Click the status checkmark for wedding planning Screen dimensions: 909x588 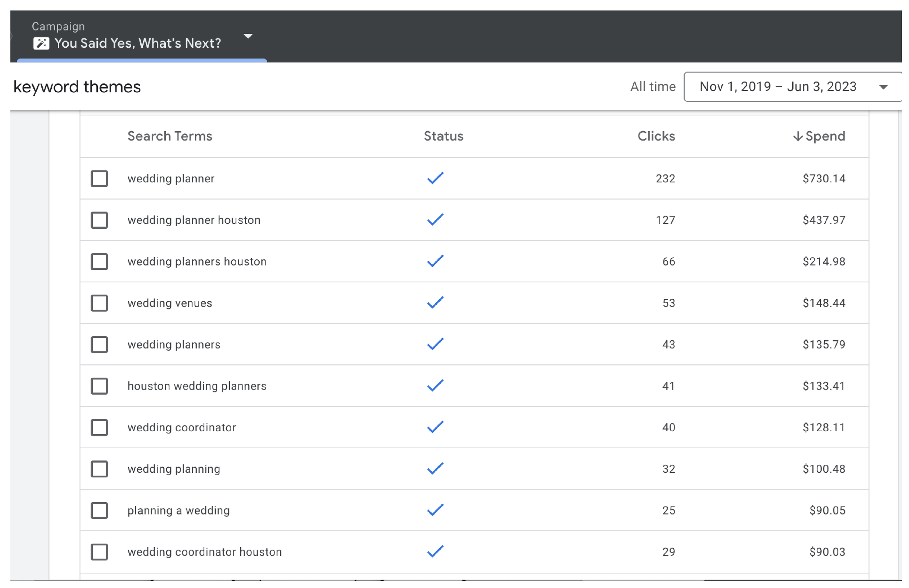pyautogui.click(x=435, y=469)
